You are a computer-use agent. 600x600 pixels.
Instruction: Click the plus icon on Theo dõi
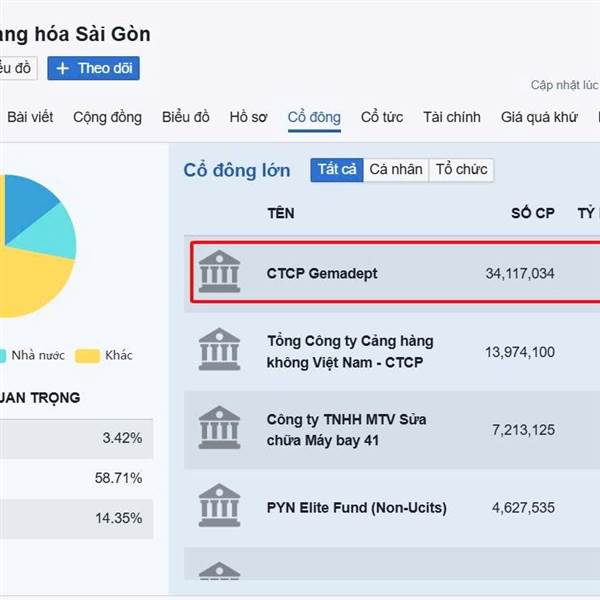coord(62,68)
